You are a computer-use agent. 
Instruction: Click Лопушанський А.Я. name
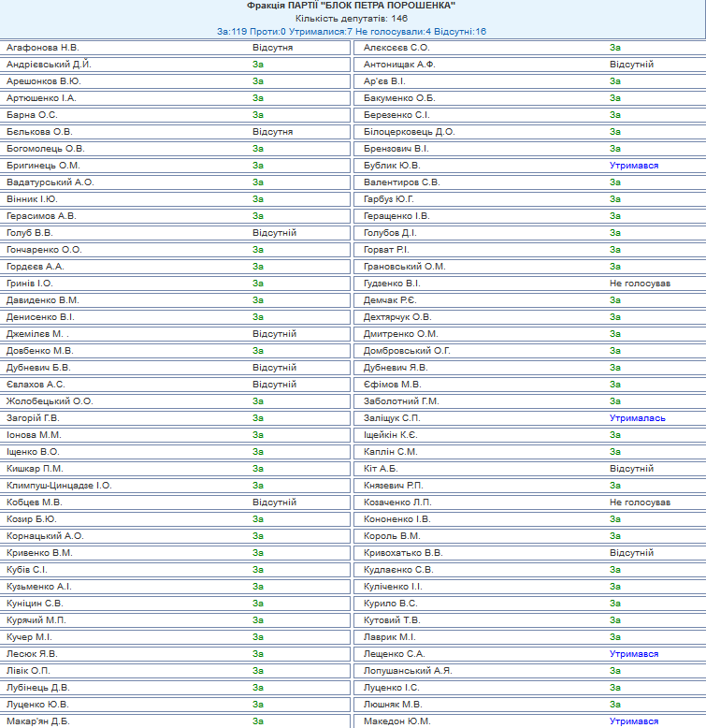point(408,671)
